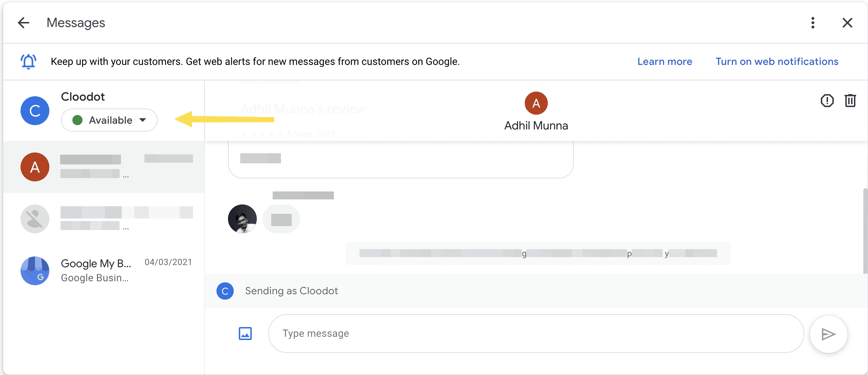Close the Messages panel with X

(x=847, y=23)
